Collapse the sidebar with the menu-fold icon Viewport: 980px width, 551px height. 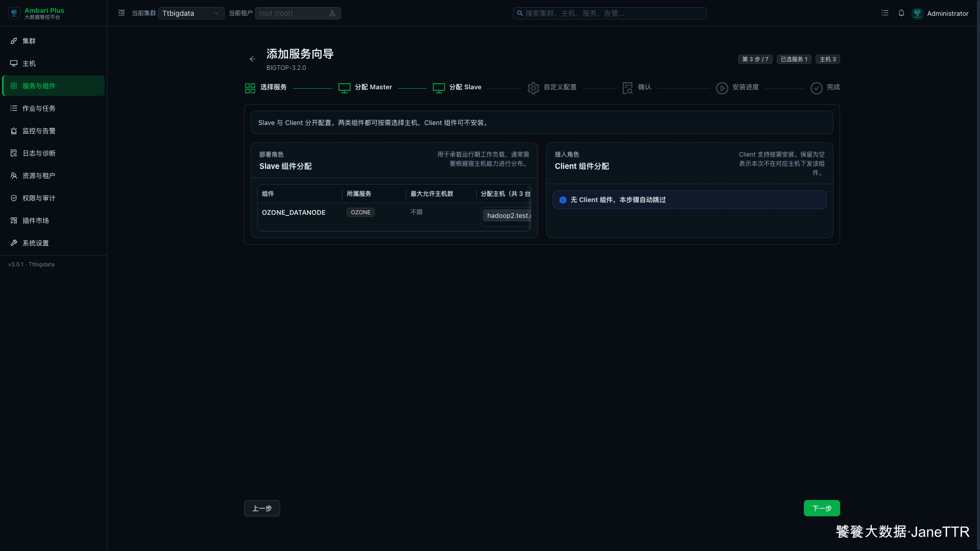tap(121, 13)
